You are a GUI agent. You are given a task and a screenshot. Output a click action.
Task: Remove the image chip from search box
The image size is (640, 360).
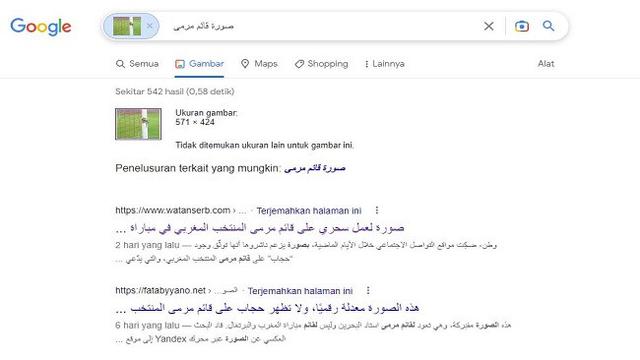pyautogui.click(x=149, y=26)
